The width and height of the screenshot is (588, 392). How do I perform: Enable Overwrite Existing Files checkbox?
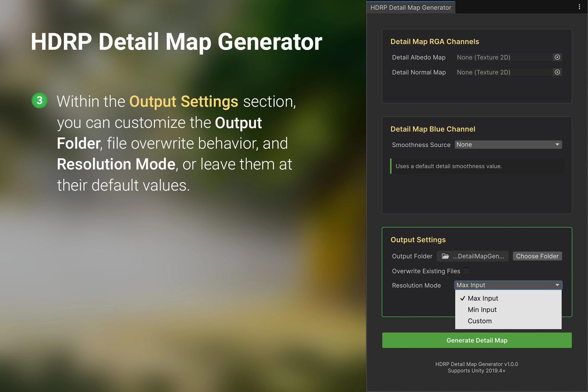coord(466,271)
